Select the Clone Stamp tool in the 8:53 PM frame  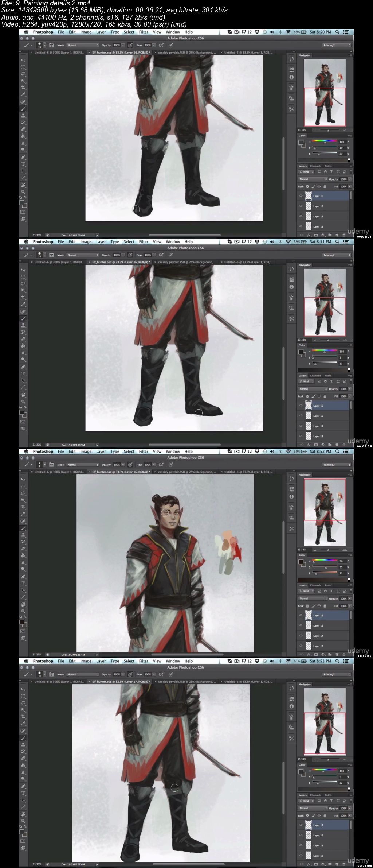(23, 744)
